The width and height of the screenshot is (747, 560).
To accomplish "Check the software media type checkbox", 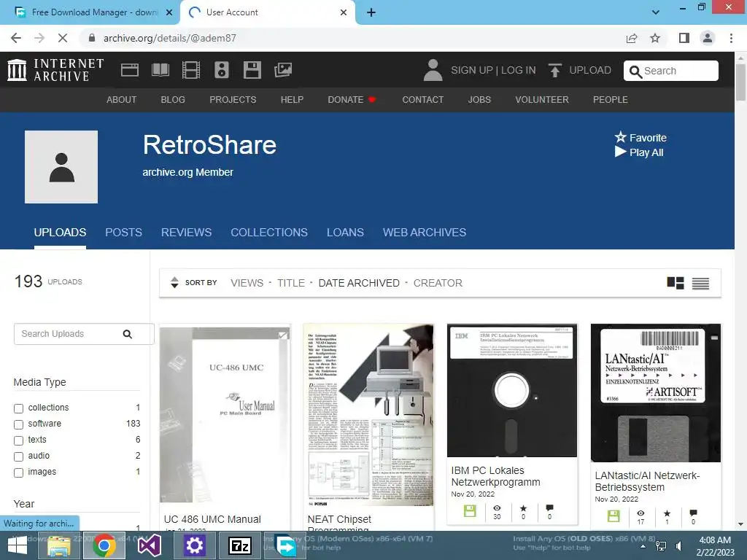I will (18, 424).
